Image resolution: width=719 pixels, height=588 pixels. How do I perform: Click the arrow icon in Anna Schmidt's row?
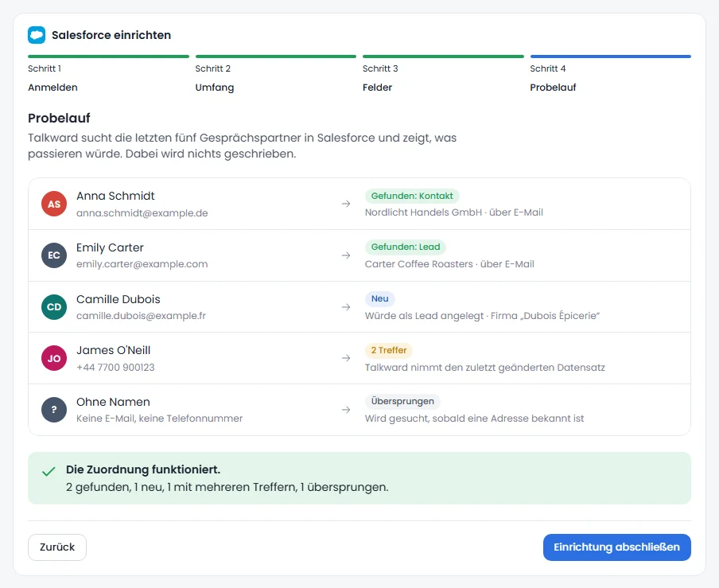(x=346, y=204)
